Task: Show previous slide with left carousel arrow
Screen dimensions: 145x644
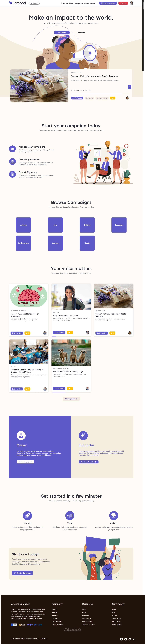Action: point(13,87)
